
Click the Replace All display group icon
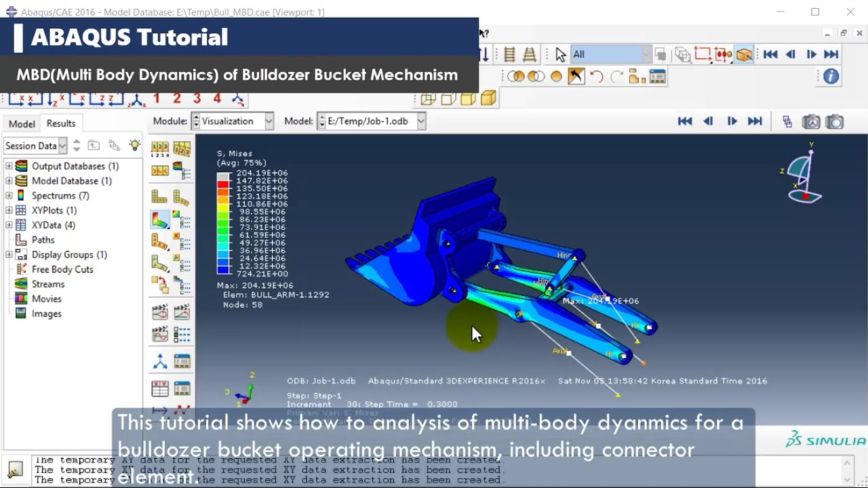point(576,77)
